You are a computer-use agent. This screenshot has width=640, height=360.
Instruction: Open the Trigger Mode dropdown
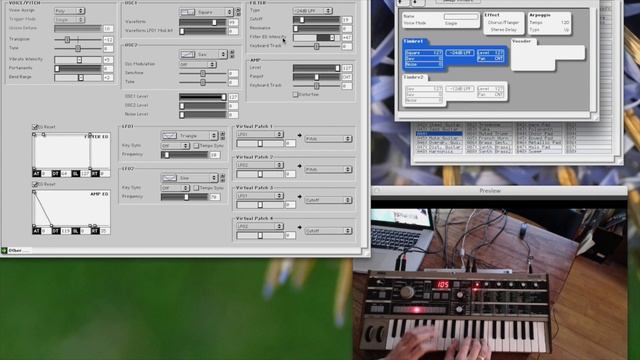tap(69, 19)
